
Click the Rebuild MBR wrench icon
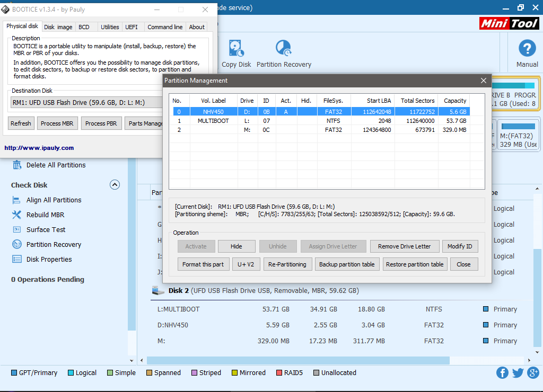tap(16, 215)
